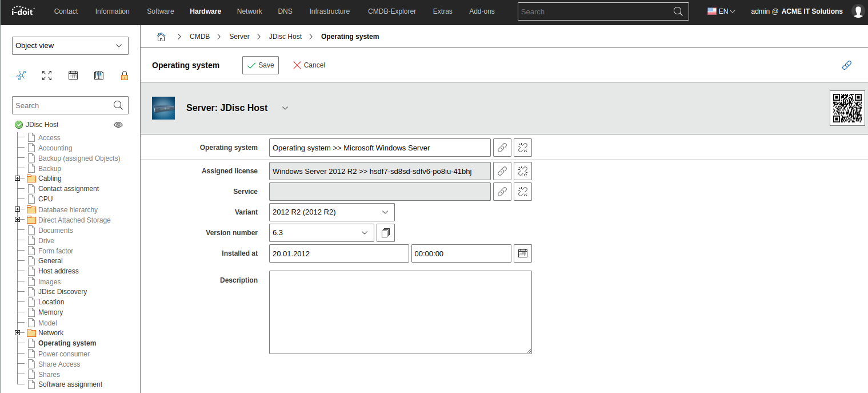
Task: Open the Version number dropdown
Action: [322, 233]
